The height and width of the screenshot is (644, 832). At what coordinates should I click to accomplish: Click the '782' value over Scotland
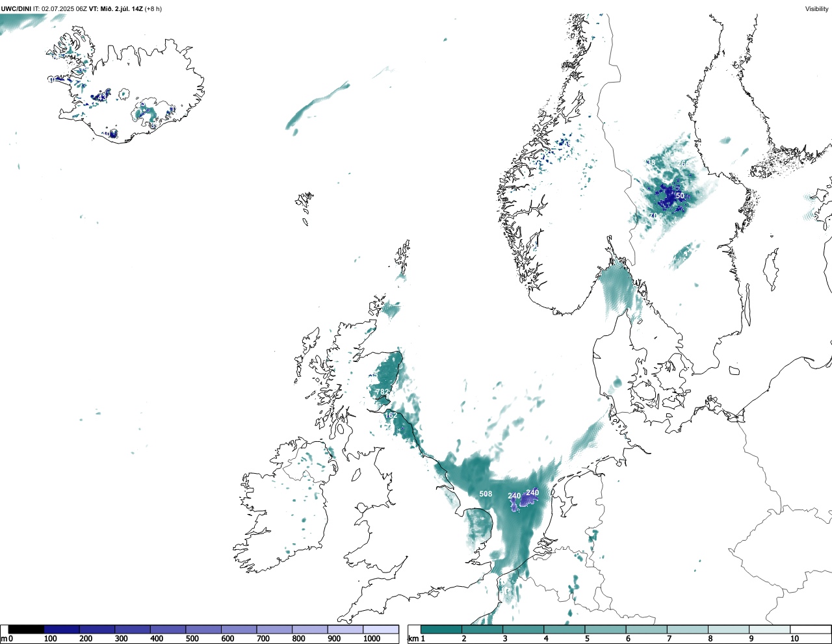[382, 392]
